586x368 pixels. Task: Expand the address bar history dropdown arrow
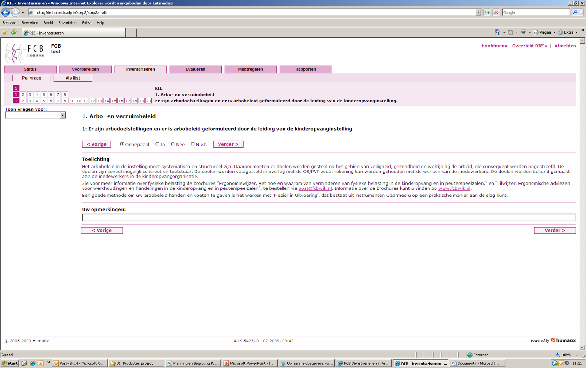(478, 13)
